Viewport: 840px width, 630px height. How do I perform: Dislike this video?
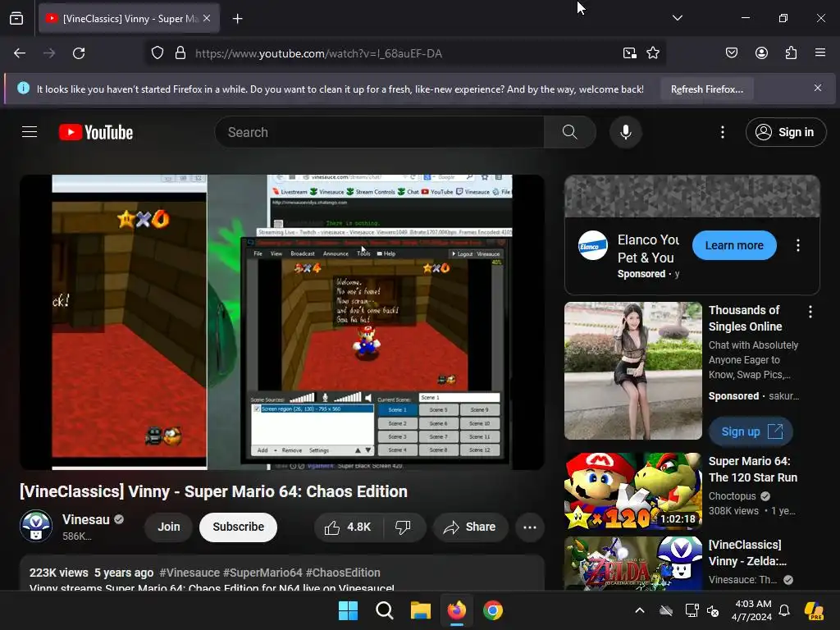pyautogui.click(x=404, y=527)
